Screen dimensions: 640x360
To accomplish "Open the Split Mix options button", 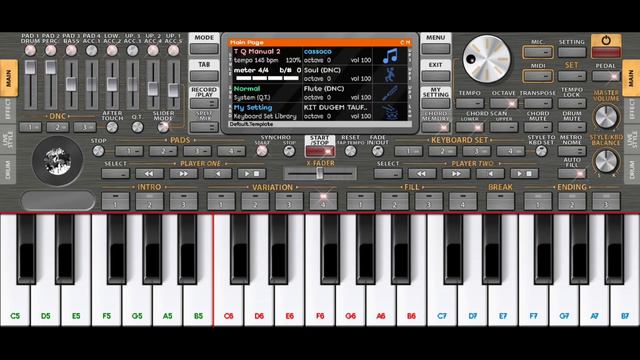I will coord(204,127).
